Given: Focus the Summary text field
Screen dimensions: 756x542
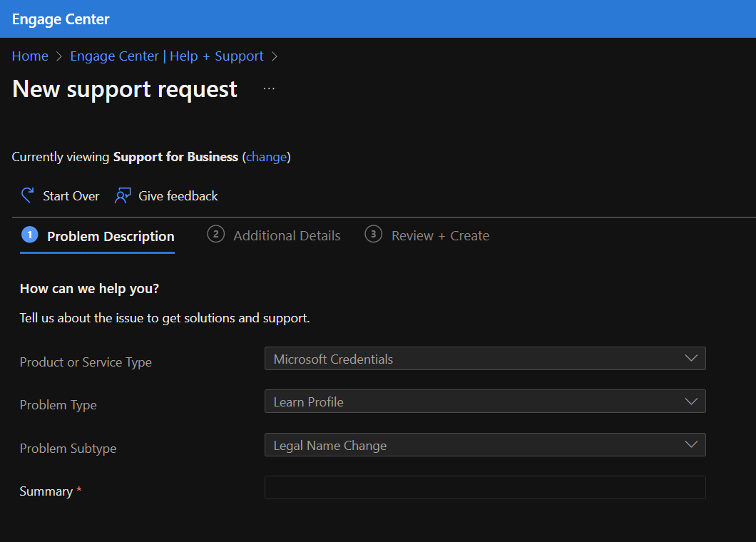Looking at the screenshot, I should coord(485,488).
